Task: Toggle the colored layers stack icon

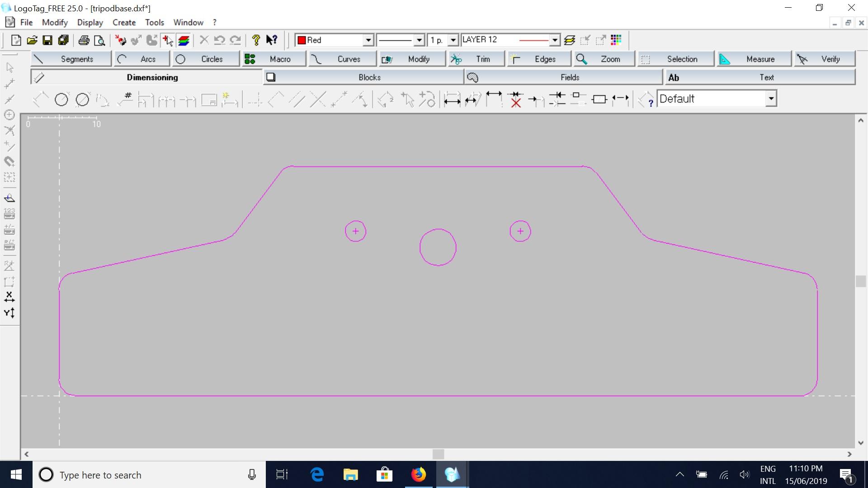Action: click(184, 40)
